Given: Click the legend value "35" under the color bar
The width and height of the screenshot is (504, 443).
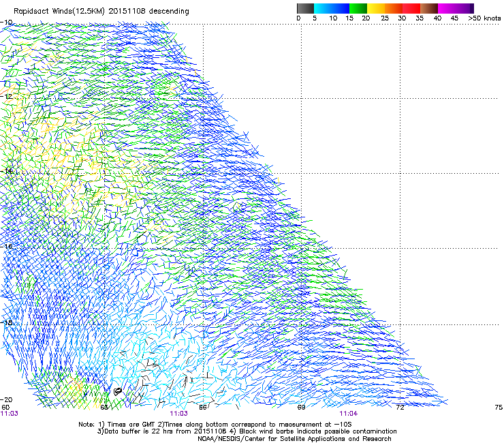Looking at the screenshot, I should [x=420, y=18].
